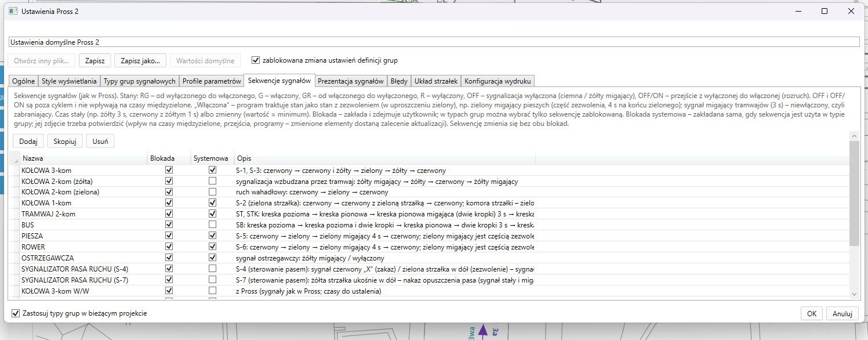The image size is (868, 340).
Task: Go to Typy grup sygnałowych tab
Action: (139, 81)
